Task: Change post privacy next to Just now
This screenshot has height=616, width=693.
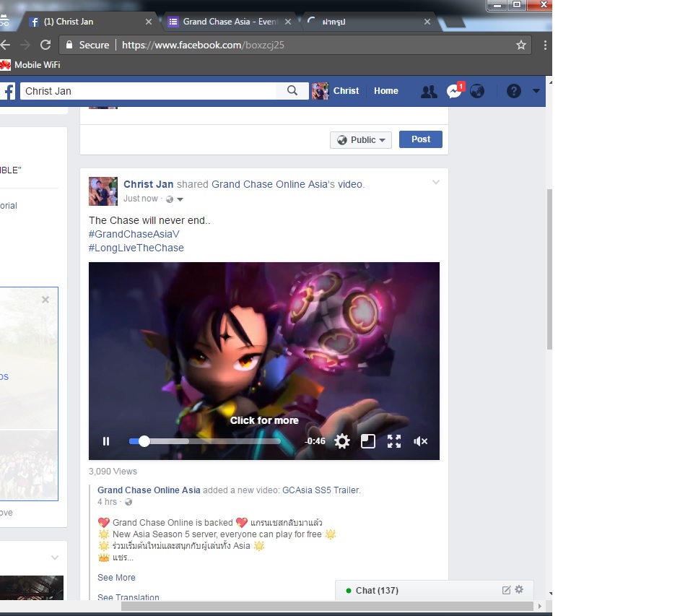Action: (174, 199)
